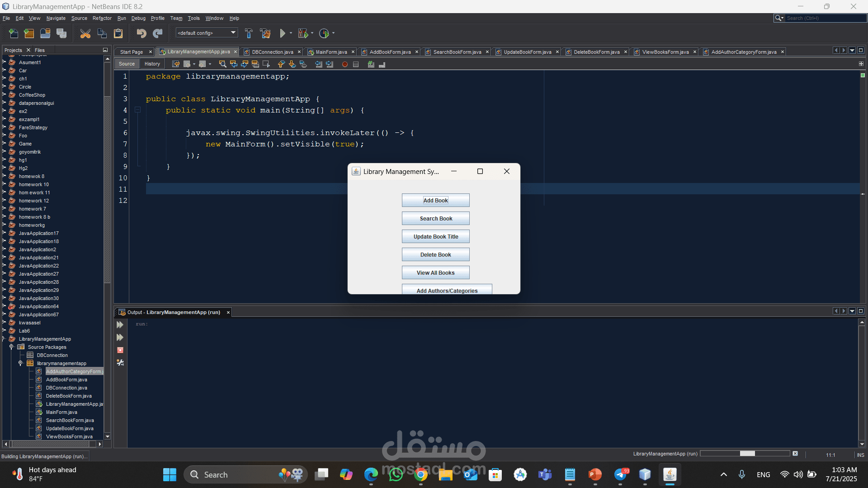Click the Copy toolbar icon

click(102, 33)
